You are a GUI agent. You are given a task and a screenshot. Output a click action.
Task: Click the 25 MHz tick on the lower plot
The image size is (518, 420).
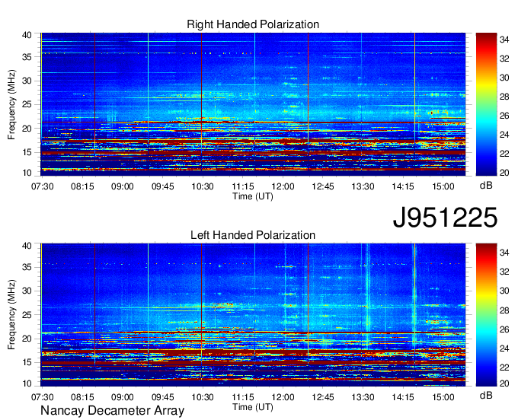tap(27, 315)
